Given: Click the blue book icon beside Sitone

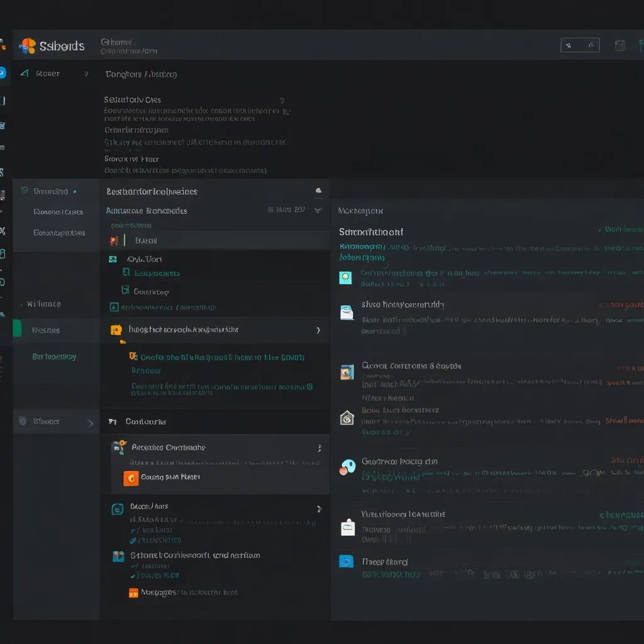Looking at the screenshot, I should point(118,556).
